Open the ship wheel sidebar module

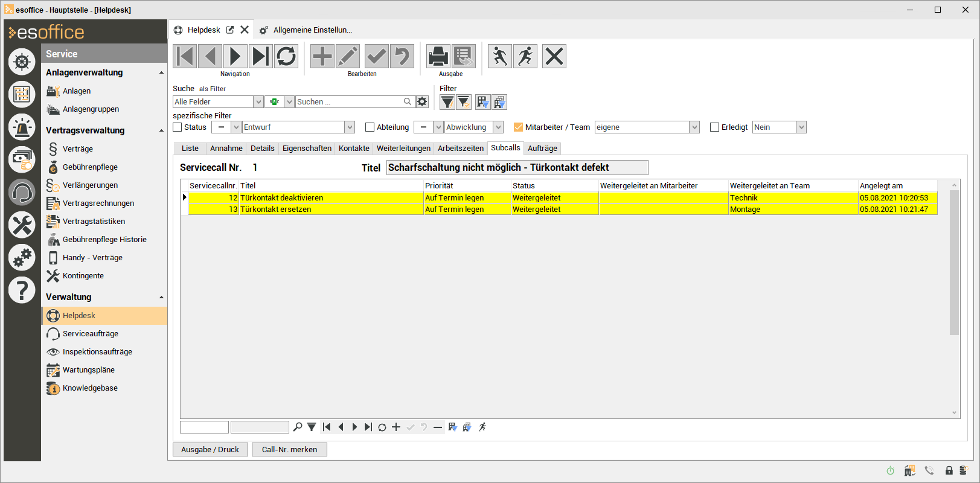coord(22,62)
